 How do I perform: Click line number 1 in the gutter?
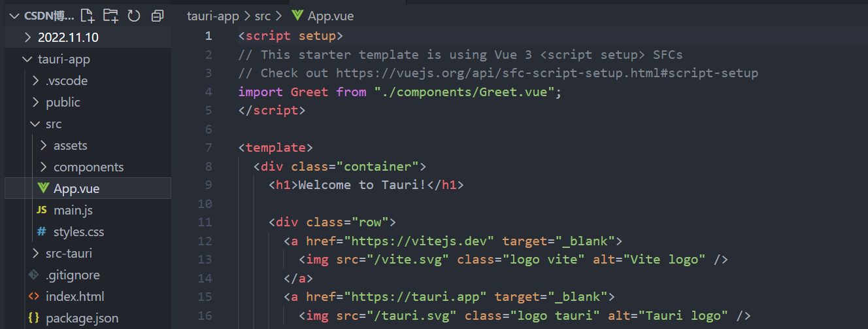[x=208, y=35]
